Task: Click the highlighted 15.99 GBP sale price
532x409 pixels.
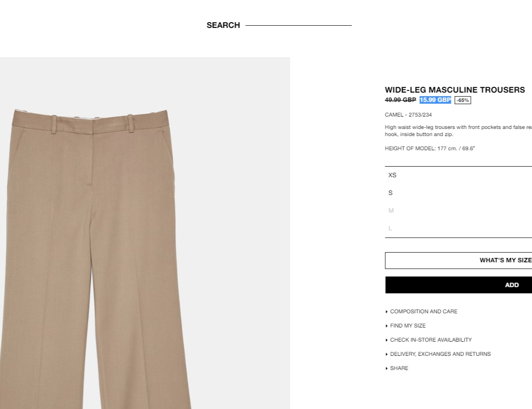Action: click(435, 100)
